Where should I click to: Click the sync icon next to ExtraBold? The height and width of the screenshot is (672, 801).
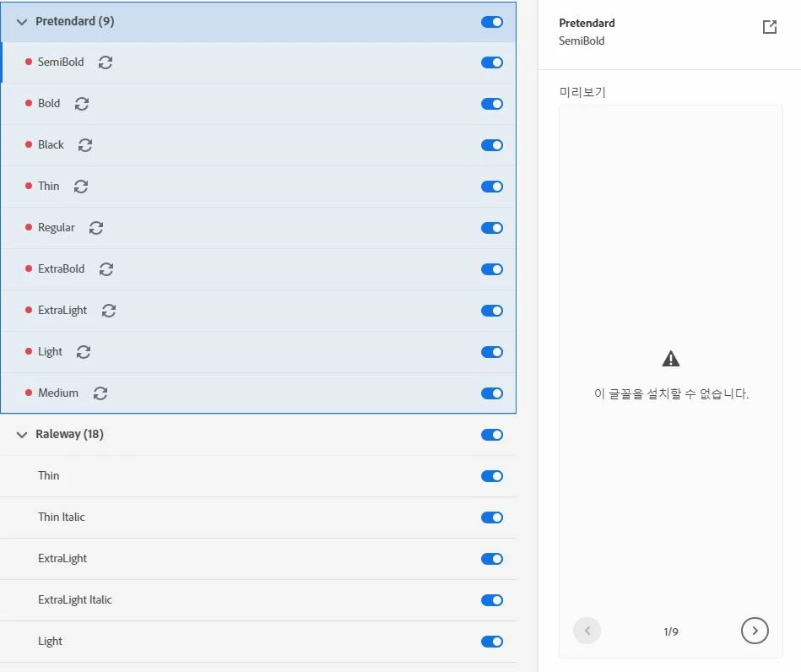point(106,269)
